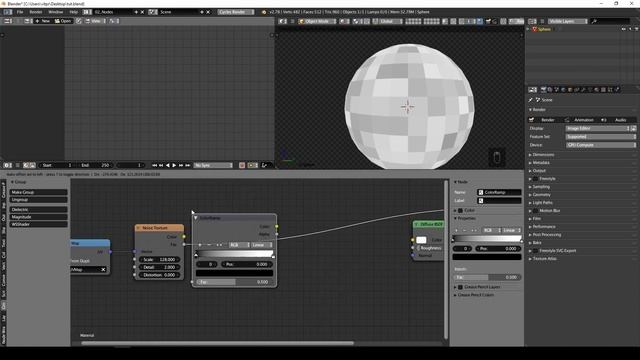Viewport: 640px width, 360px height.
Task: Click the timeline record keyframe icon
Action: click(242, 165)
